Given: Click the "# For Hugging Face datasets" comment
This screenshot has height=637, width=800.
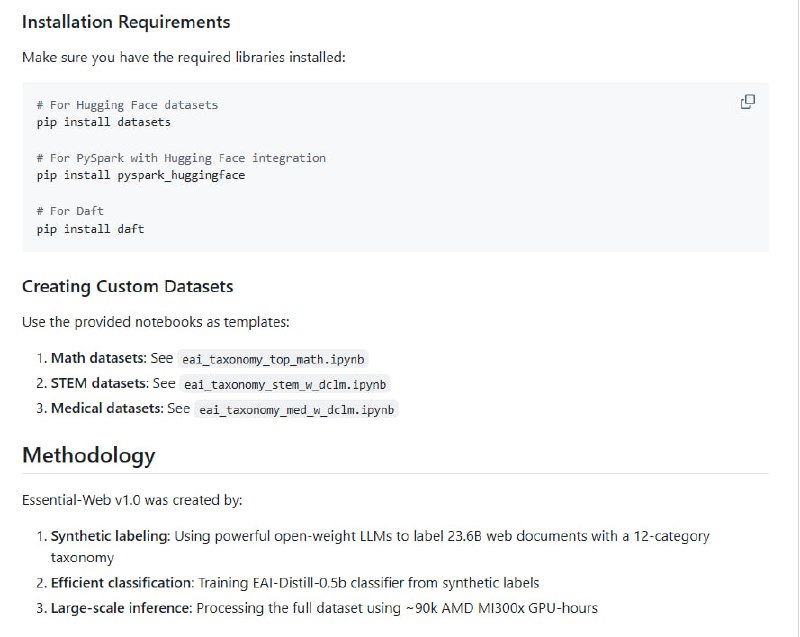Looking at the screenshot, I should click(127, 105).
